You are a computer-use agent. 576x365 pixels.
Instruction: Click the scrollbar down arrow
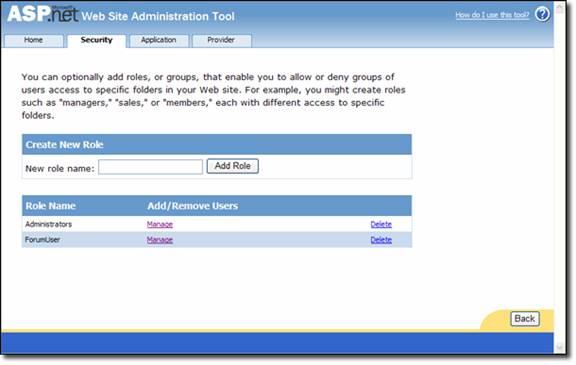pyautogui.click(x=559, y=347)
